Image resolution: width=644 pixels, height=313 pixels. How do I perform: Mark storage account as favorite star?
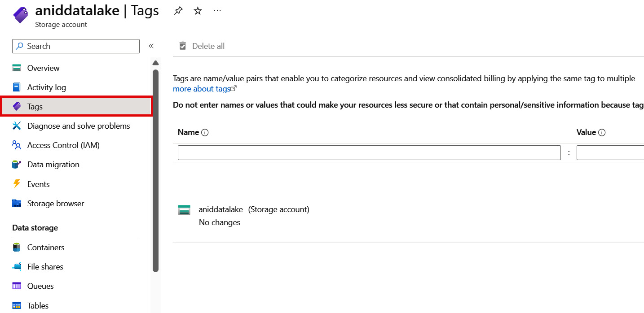pyautogui.click(x=198, y=11)
